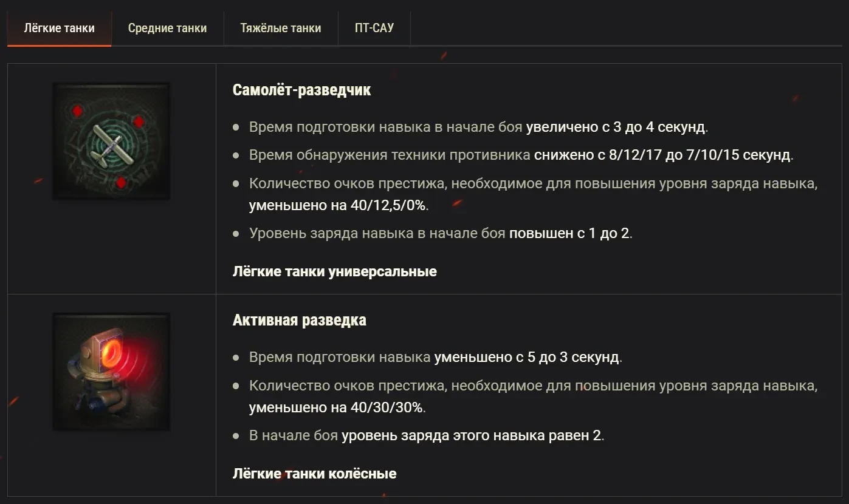Click the "уменьшено на 40/12,5/0%" text
This screenshot has width=849, height=504.
pyautogui.click(x=337, y=205)
